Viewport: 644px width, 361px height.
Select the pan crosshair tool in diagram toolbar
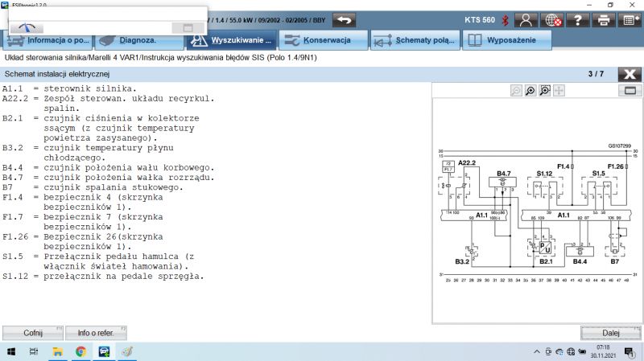click(x=559, y=90)
